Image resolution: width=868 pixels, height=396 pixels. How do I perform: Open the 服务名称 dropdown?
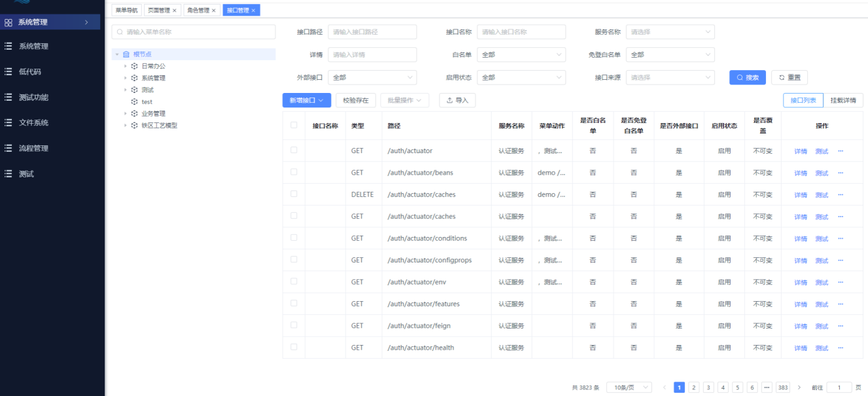point(670,31)
